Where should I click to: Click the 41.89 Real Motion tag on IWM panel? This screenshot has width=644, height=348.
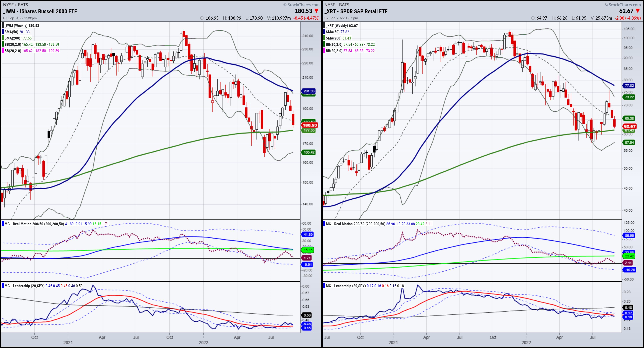click(308, 234)
